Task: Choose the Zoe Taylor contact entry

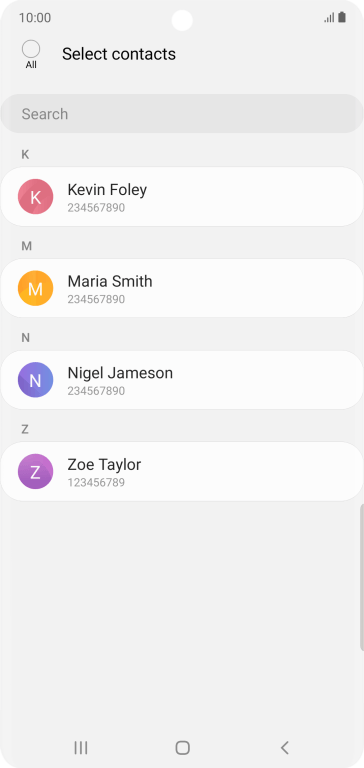Action: 182,472
